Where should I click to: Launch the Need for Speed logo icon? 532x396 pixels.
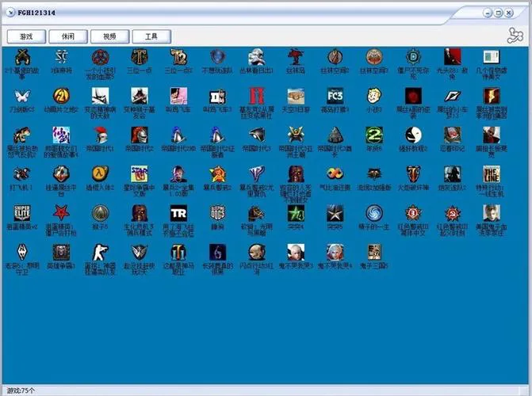point(452,97)
